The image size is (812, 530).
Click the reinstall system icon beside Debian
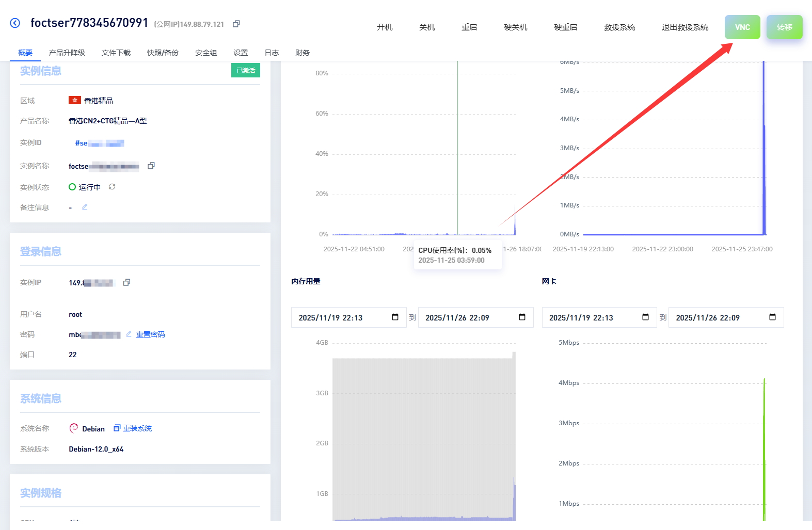pyautogui.click(x=117, y=428)
